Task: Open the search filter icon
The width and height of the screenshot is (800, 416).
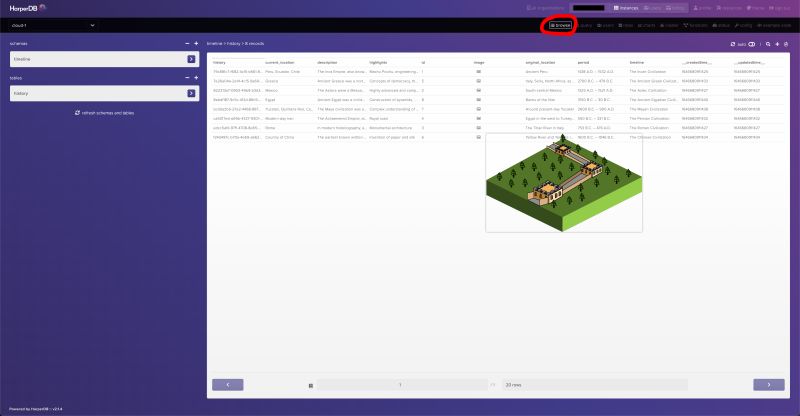Action: pos(768,44)
